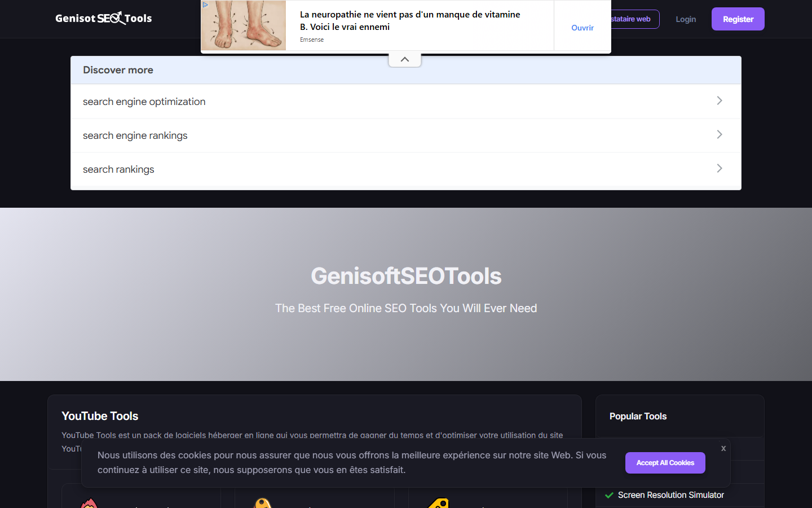The height and width of the screenshot is (508, 812).
Task: Open the Screen Resolution Simulator tool
Action: [671, 495]
